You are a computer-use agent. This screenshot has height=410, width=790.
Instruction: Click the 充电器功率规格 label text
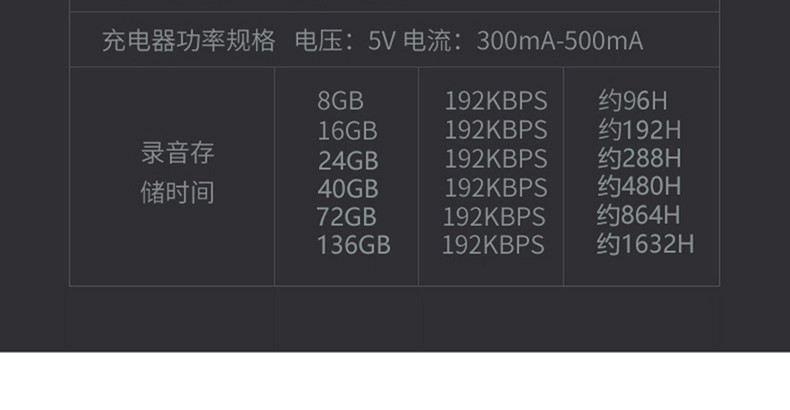tap(189, 41)
